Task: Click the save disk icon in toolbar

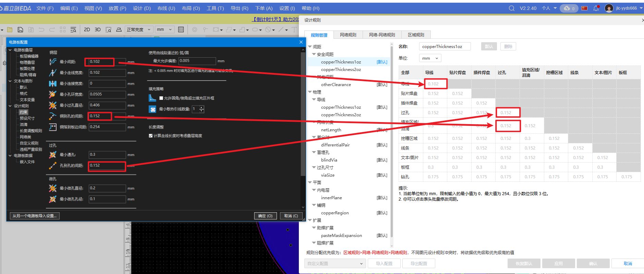Action: point(20,30)
